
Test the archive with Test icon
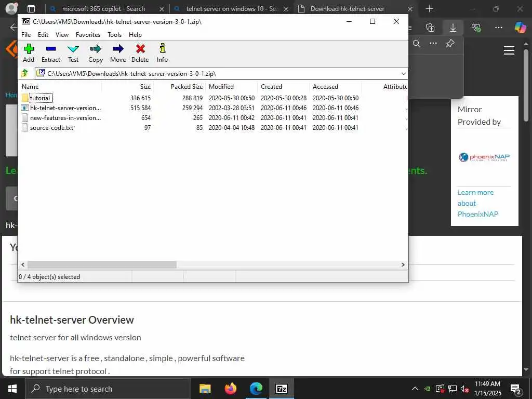pos(73,49)
